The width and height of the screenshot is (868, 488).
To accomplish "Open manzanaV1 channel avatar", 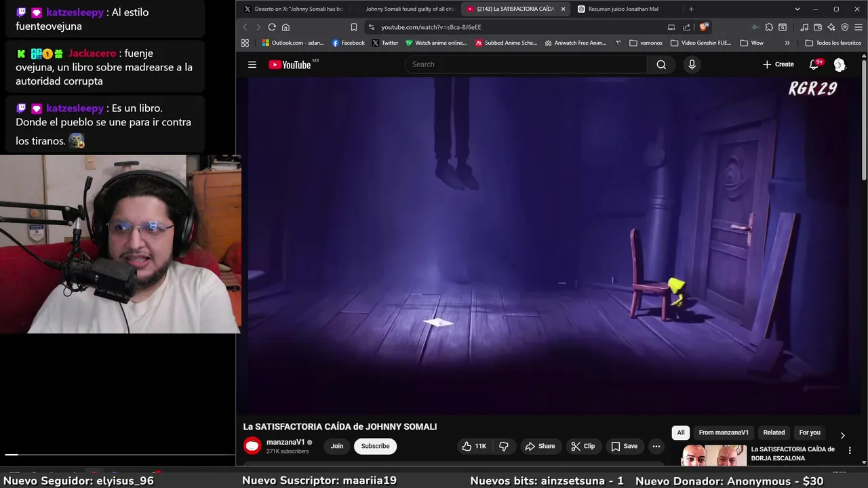I will [x=252, y=445].
